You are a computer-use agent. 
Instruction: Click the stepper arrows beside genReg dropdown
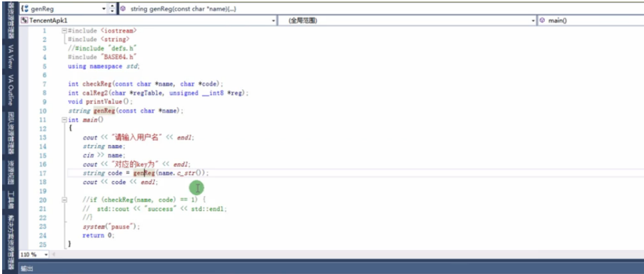[113, 8]
